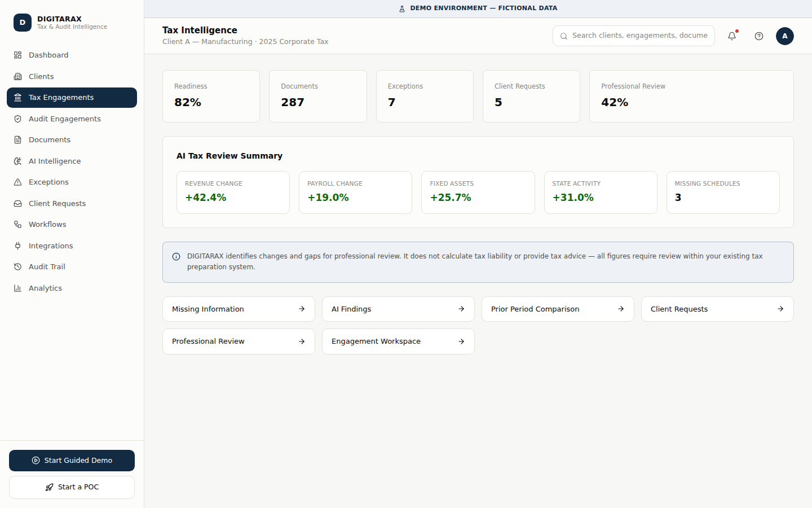Click the Missing Schedules 3 tile
Image resolution: width=812 pixels, height=508 pixels.
pos(723,192)
